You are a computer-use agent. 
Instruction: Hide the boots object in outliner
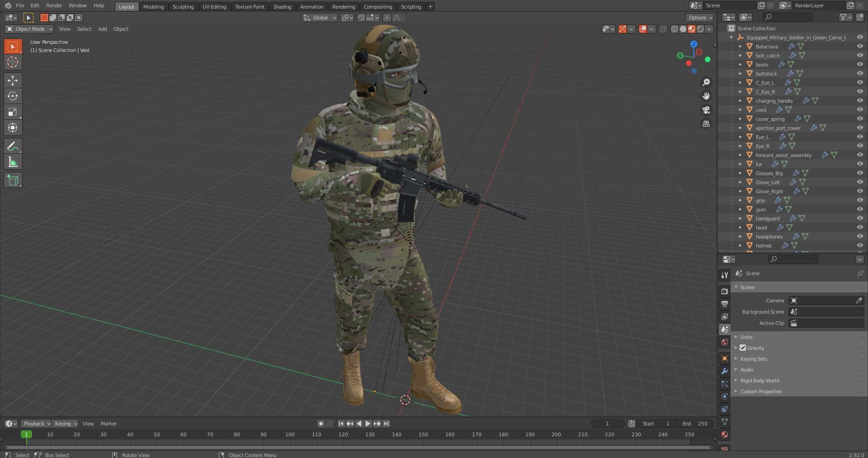tap(859, 64)
